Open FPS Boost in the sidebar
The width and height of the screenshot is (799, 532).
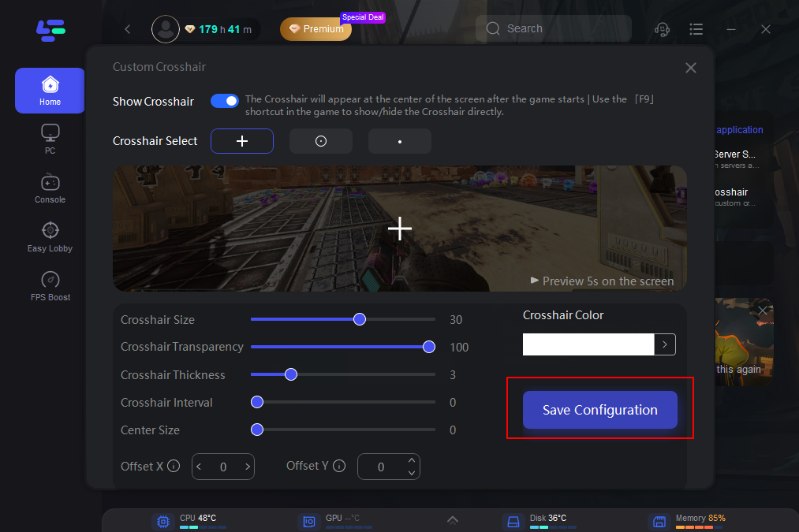pyautogui.click(x=50, y=285)
